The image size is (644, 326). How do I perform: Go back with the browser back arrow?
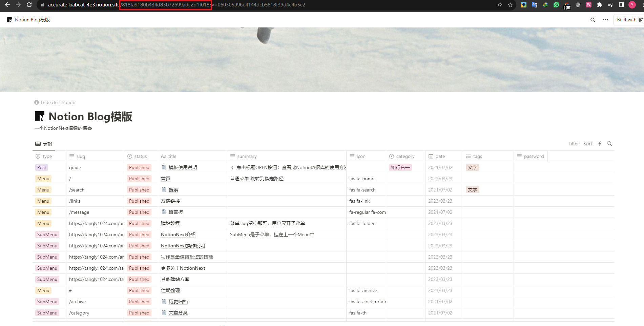[x=7, y=5]
